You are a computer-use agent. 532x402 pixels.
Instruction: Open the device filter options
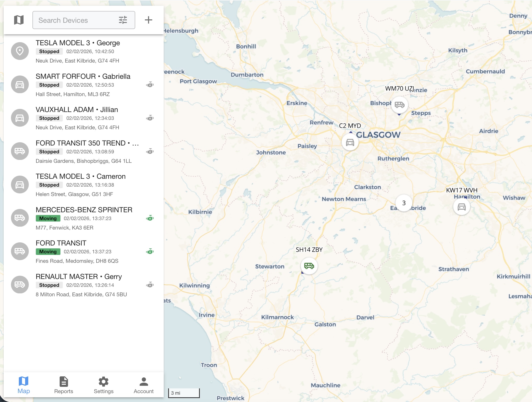coord(123,20)
